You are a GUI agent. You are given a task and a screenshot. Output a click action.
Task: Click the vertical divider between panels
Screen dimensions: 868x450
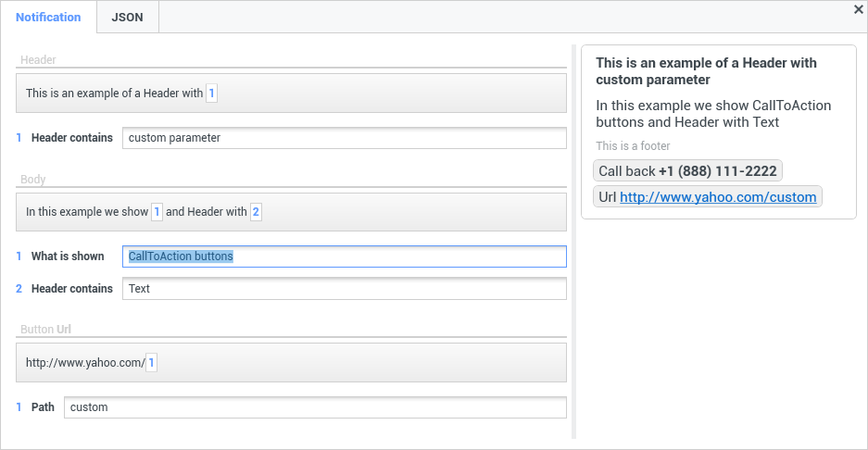point(574,242)
